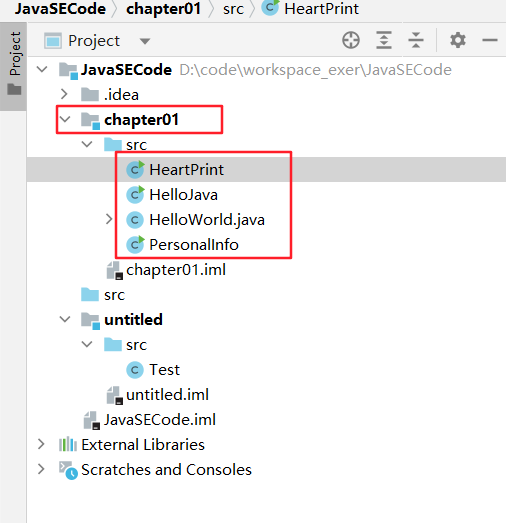Collapse the untitled module
This screenshot has height=523, width=506.
tap(65, 319)
